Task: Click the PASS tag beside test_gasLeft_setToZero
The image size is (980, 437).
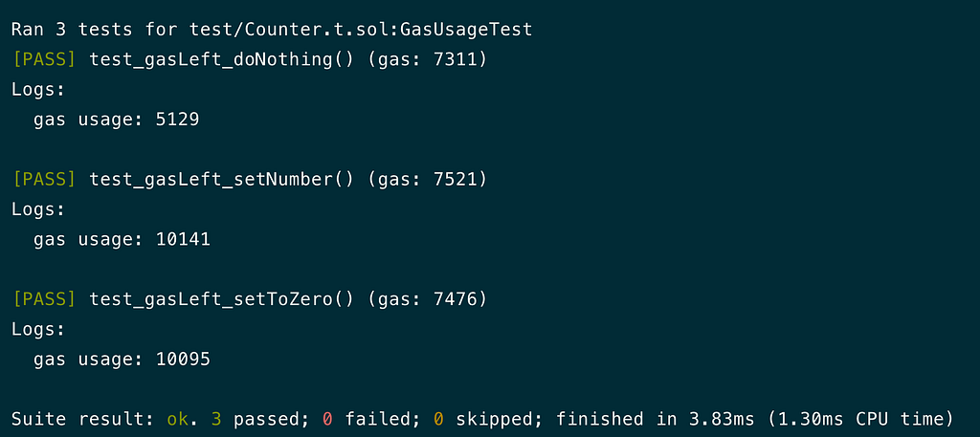Action: [44, 299]
